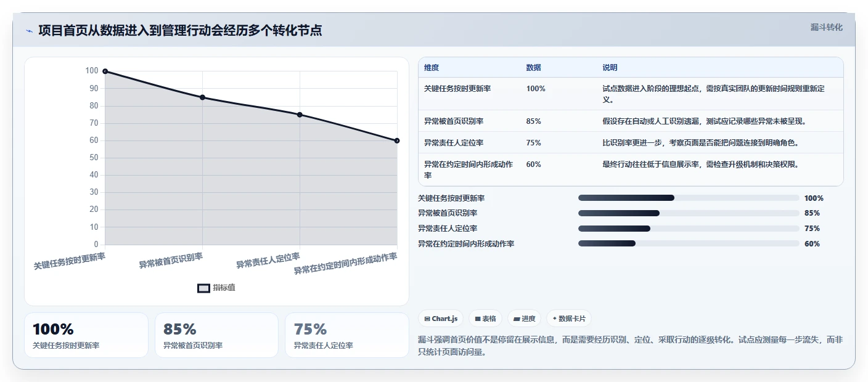The width and height of the screenshot is (868, 382).
Task: Click the 60% progress bar for 异常在约定时间内形成动作率
Action: coord(689,243)
